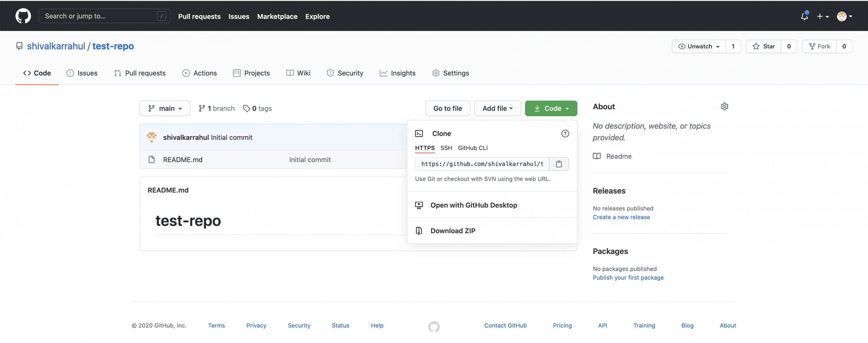This screenshot has width=868, height=343.
Task: Switch to the Projects tab
Action: (251, 73)
